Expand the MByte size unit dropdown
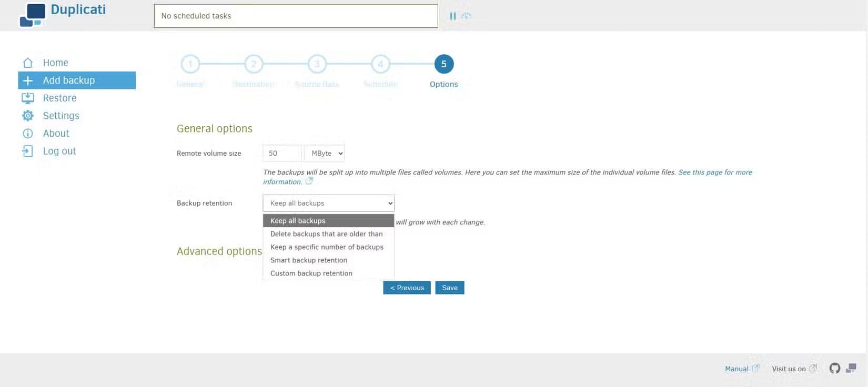The width and height of the screenshot is (868, 387). [x=325, y=153]
